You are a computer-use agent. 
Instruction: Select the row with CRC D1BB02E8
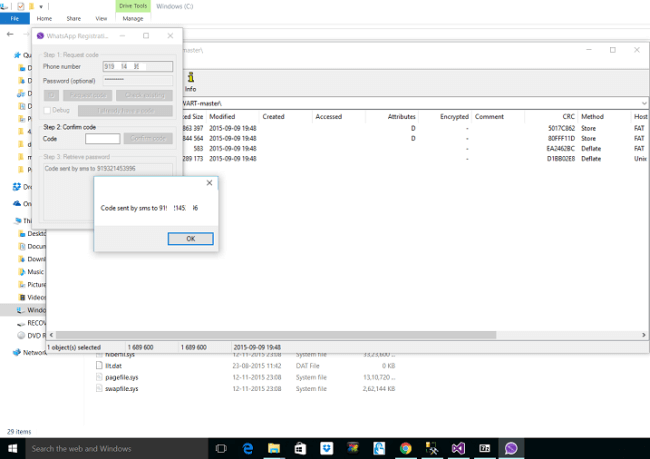click(x=415, y=158)
